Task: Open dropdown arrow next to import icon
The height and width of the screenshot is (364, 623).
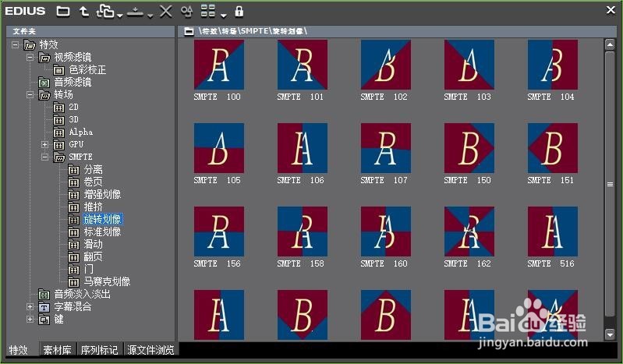Action: click(x=150, y=16)
